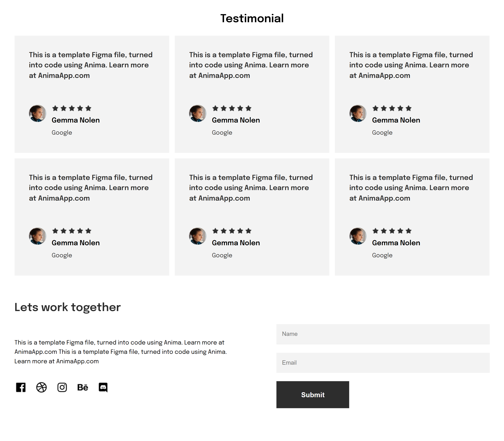Click the Behance Bē icon
The image size is (504, 441).
click(x=83, y=387)
